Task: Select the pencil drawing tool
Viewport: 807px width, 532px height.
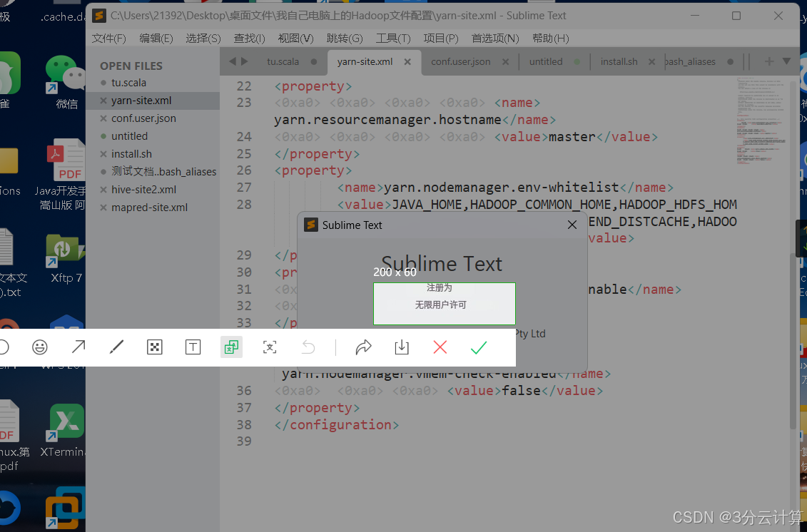Action: tap(117, 347)
